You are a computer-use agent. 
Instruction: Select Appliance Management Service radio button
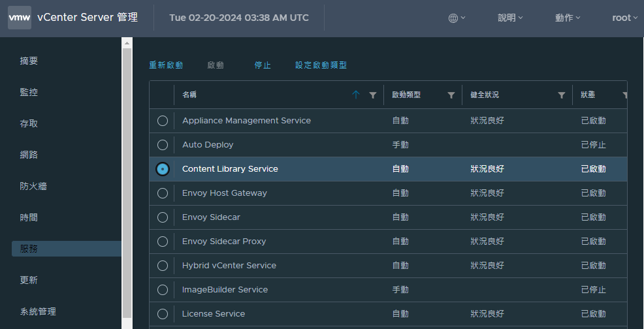(163, 121)
